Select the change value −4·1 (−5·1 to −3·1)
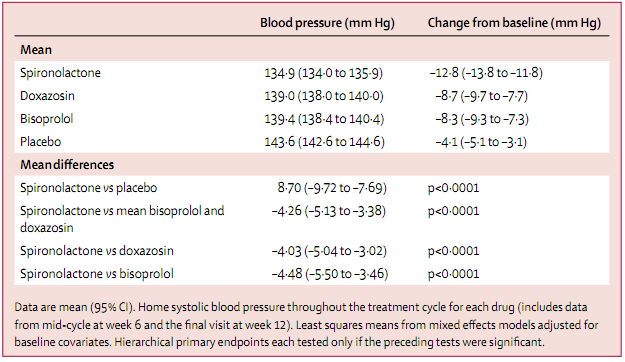 [x=481, y=142]
